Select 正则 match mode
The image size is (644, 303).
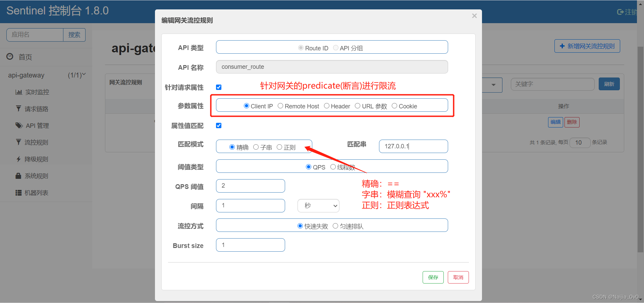(x=279, y=147)
